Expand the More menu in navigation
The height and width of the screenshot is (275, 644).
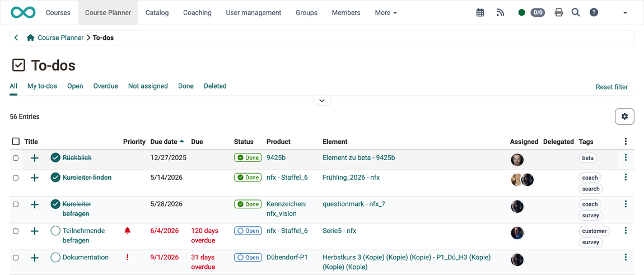[x=386, y=13]
